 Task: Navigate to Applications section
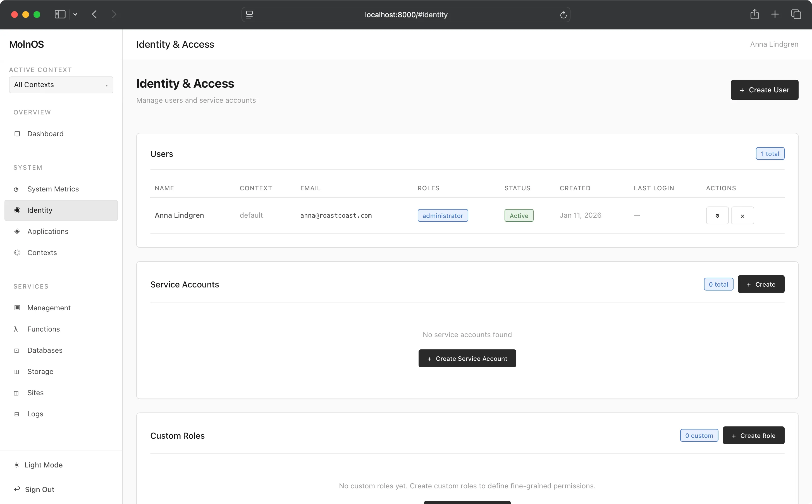click(x=48, y=231)
